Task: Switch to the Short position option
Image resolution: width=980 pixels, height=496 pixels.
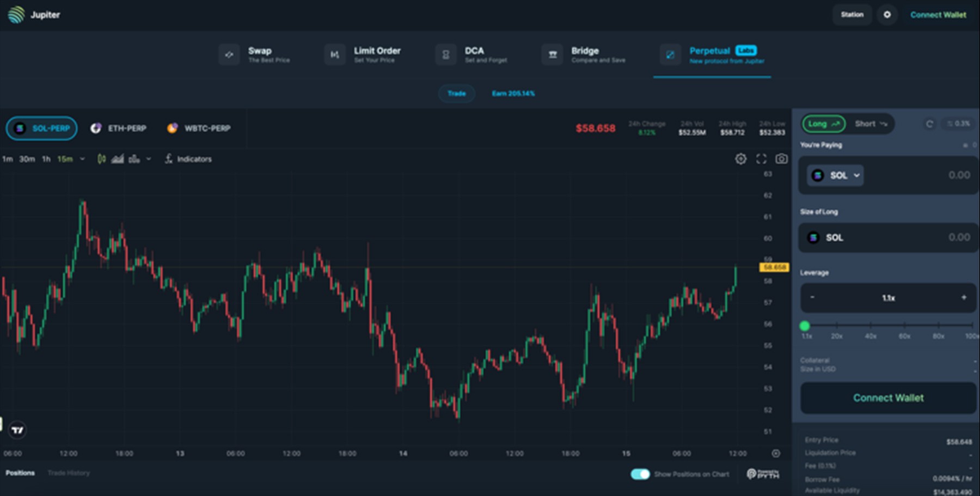Action: point(871,124)
